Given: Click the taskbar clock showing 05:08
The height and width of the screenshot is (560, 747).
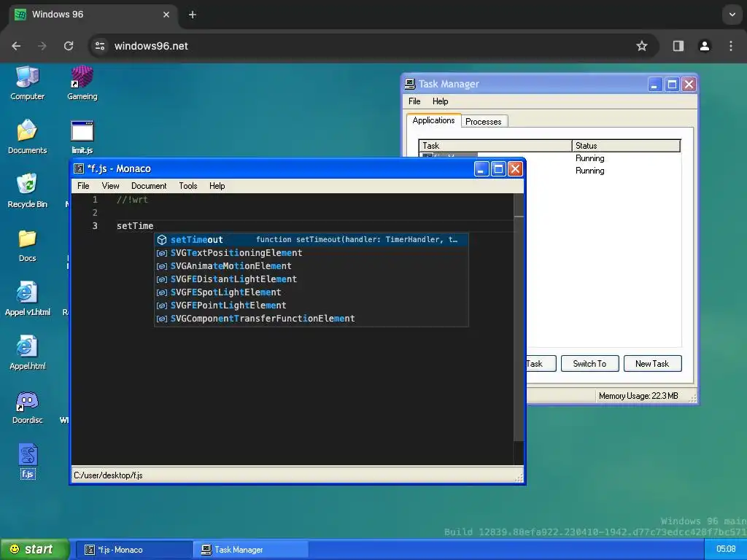Looking at the screenshot, I should tap(726, 549).
